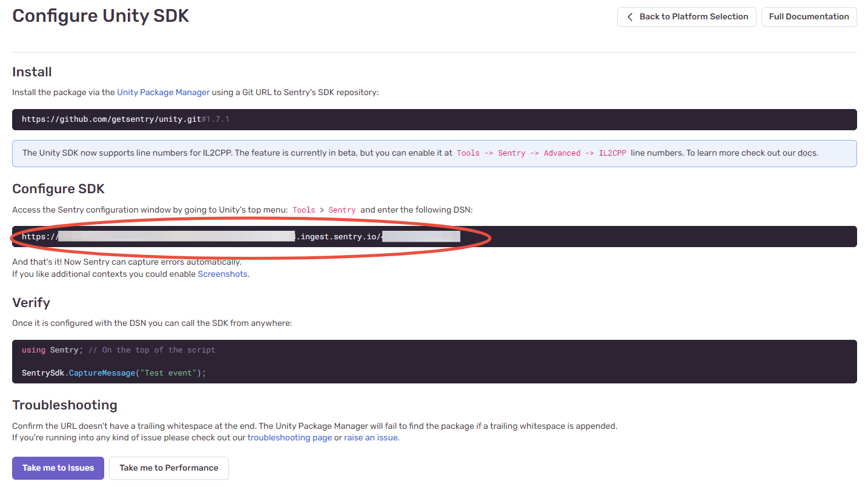Open the Unity Package Manager link
Viewport: 868px width, 487px height.
click(164, 92)
